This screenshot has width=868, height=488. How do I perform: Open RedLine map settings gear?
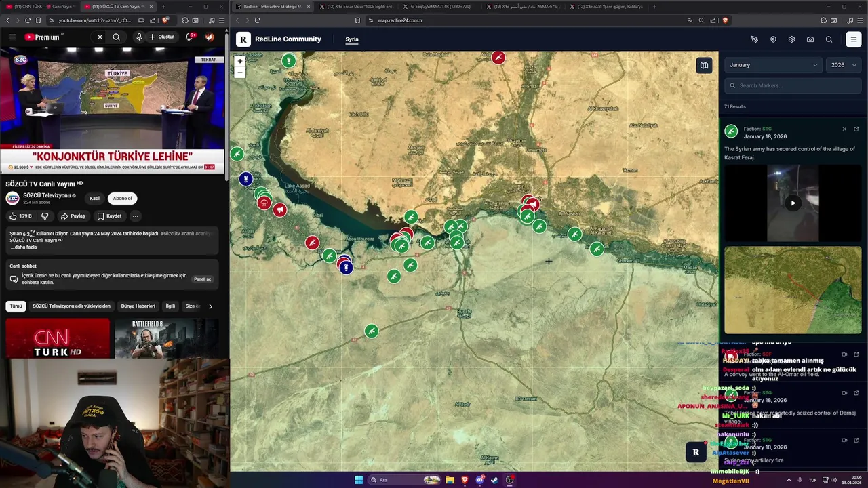791,39
